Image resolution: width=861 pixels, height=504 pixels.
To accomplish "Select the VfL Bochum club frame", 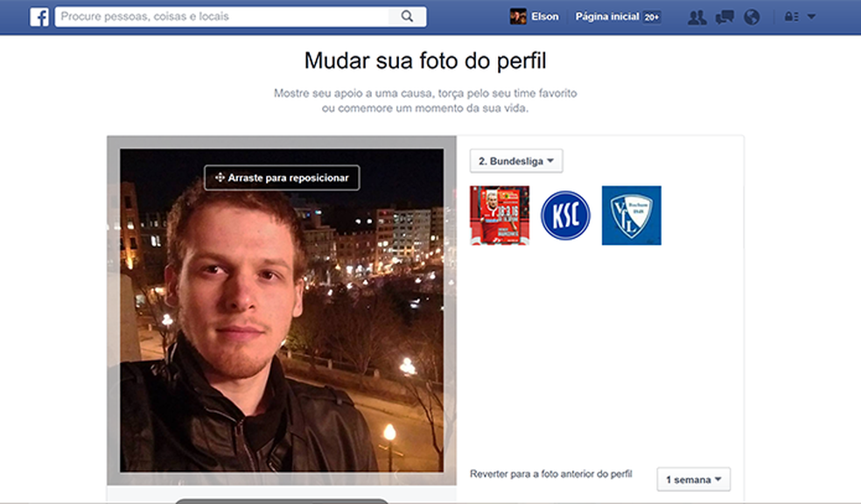I will tap(630, 214).
